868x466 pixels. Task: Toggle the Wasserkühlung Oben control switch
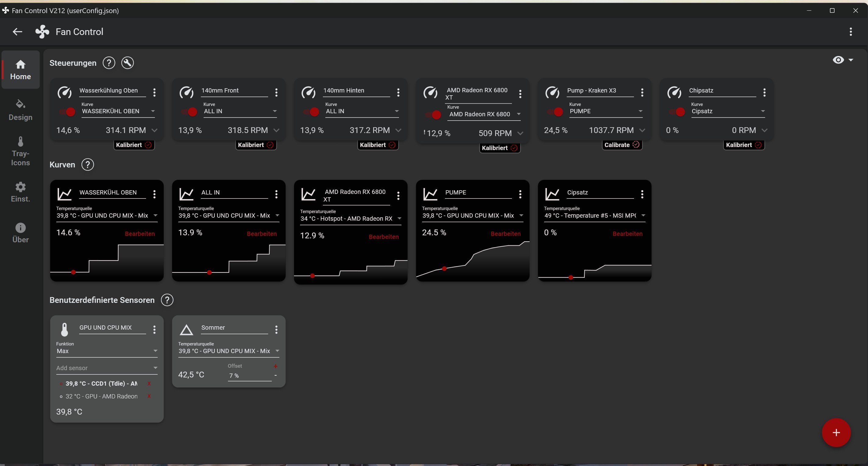pos(67,112)
